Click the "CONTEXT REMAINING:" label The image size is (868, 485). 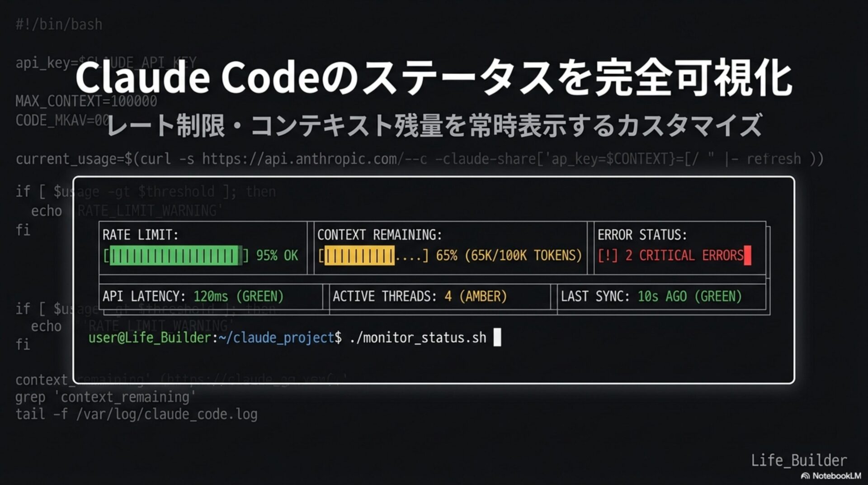(x=379, y=235)
